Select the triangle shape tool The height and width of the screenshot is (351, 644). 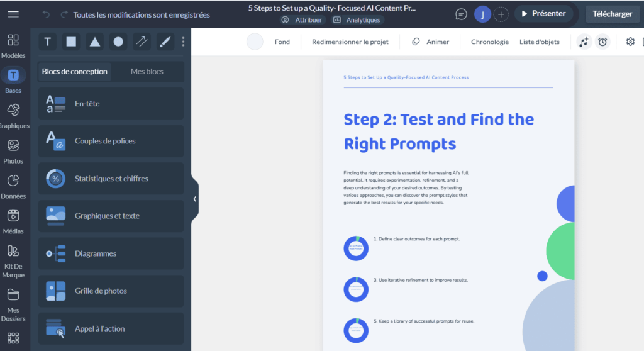pyautogui.click(x=95, y=42)
